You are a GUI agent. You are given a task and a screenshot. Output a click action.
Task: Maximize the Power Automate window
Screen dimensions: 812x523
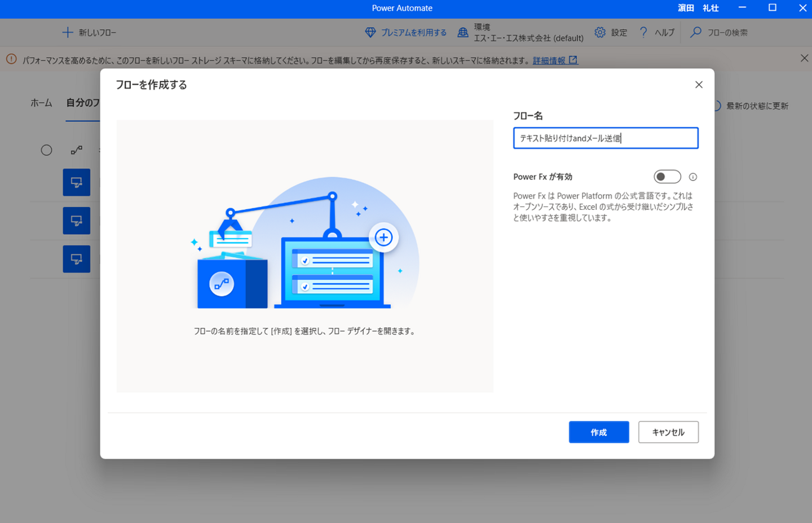pyautogui.click(x=773, y=8)
